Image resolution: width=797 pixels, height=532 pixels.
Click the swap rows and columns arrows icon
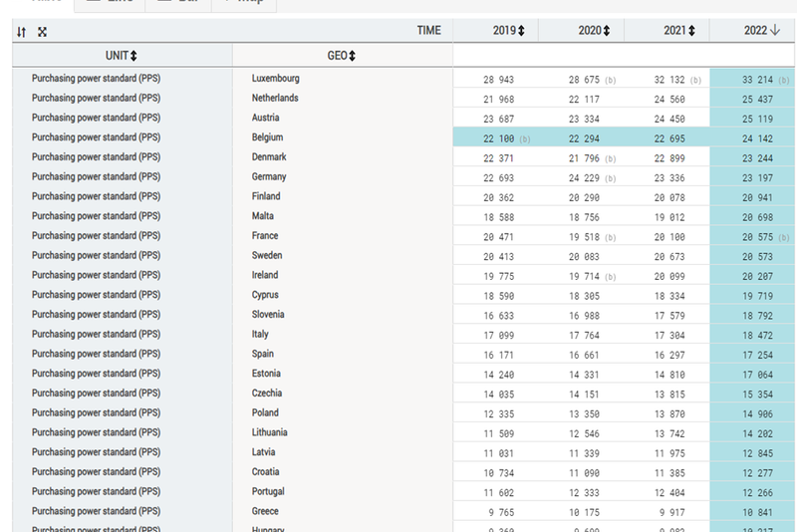click(22, 32)
